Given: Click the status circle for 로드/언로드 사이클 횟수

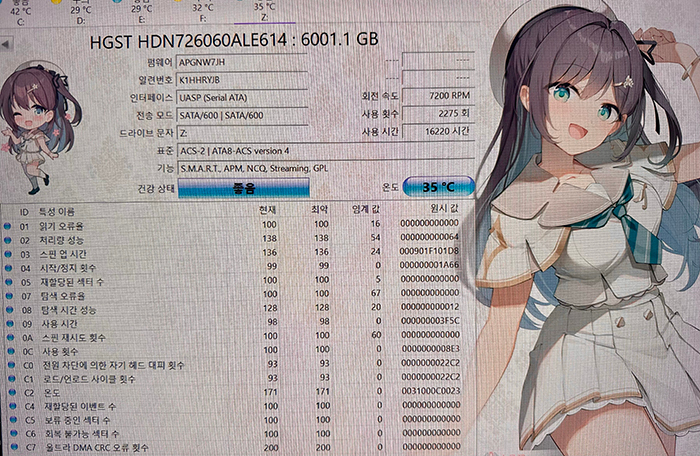Looking at the screenshot, I should [12, 379].
